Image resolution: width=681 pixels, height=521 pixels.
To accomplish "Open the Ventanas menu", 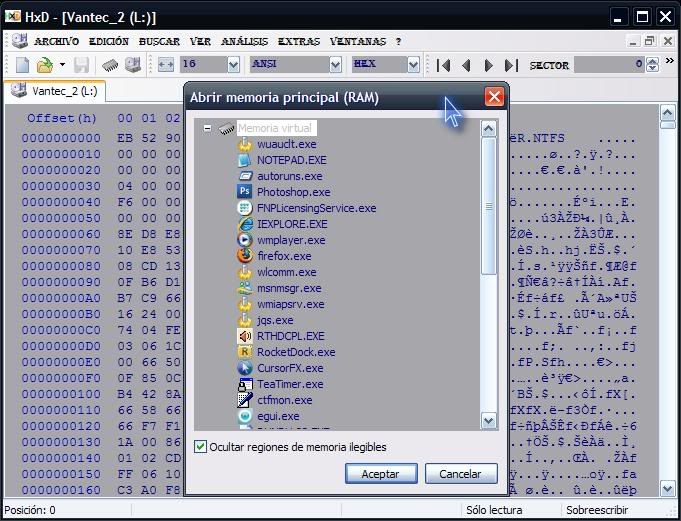I will (358, 42).
